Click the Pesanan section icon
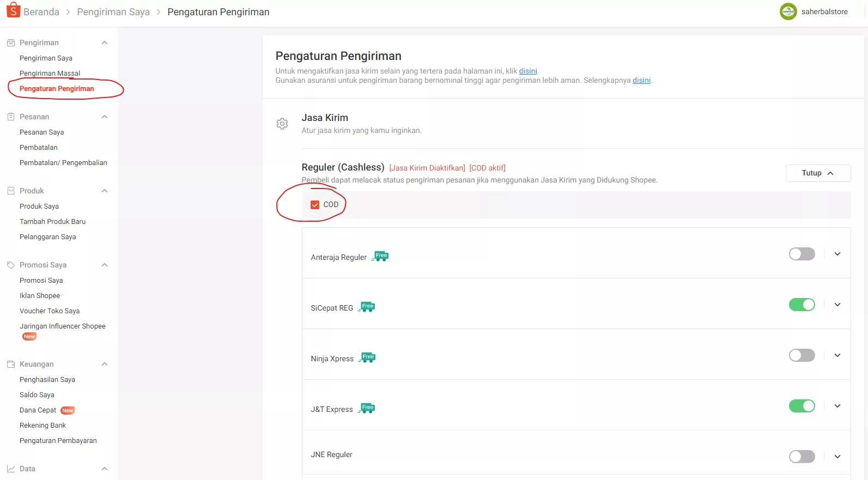The image size is (868, 480). click(9, 116)
